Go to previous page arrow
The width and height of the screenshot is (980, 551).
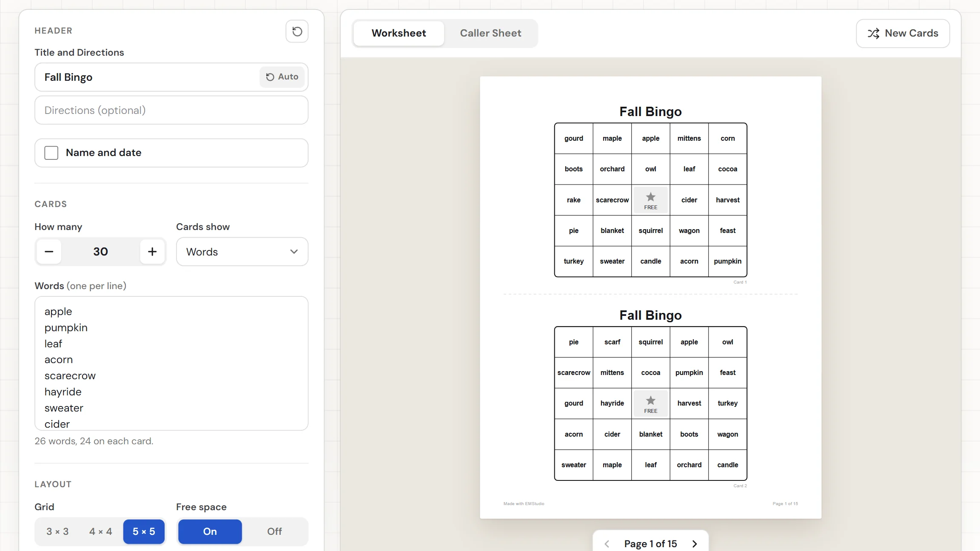[607, 544]
